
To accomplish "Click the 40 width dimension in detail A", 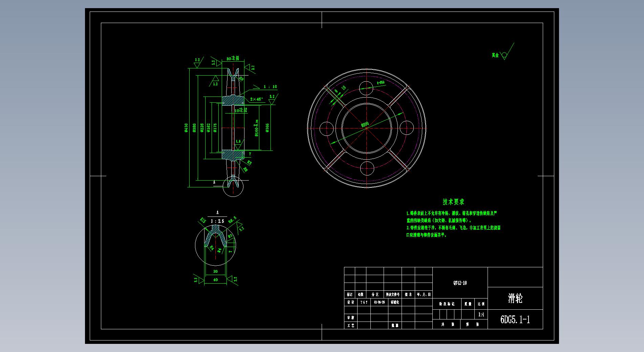I will pyautogui.click(x=215, y=280).
